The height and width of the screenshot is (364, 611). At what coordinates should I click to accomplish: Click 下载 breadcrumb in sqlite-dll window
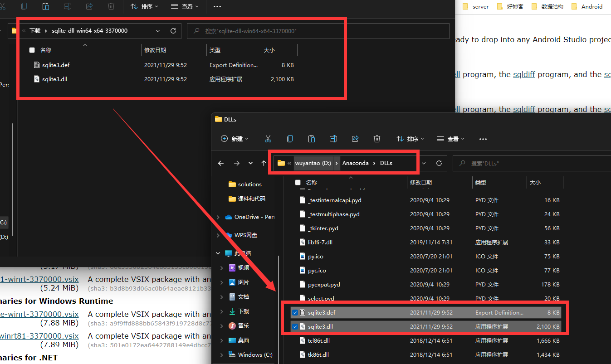pyautogui.click(x=35, y=31)
